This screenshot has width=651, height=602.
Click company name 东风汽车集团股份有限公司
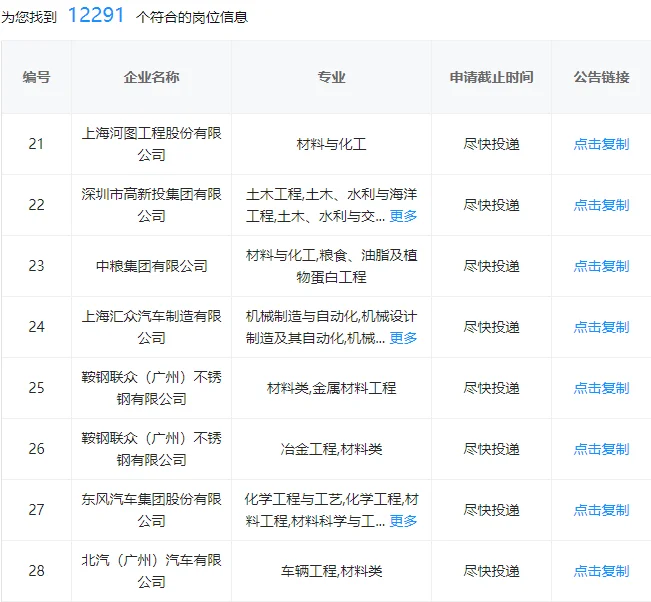(x=151, y=510)
